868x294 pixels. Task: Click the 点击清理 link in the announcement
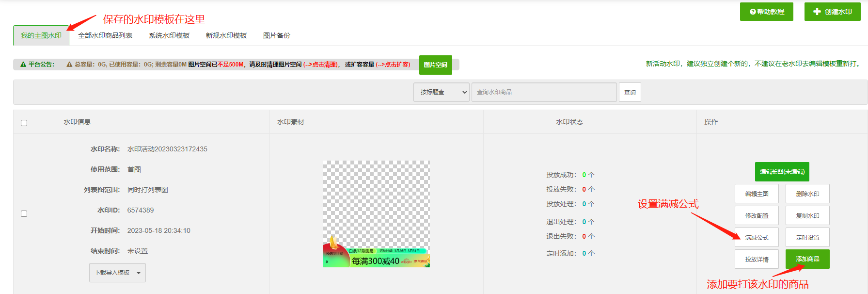(321, 65)
